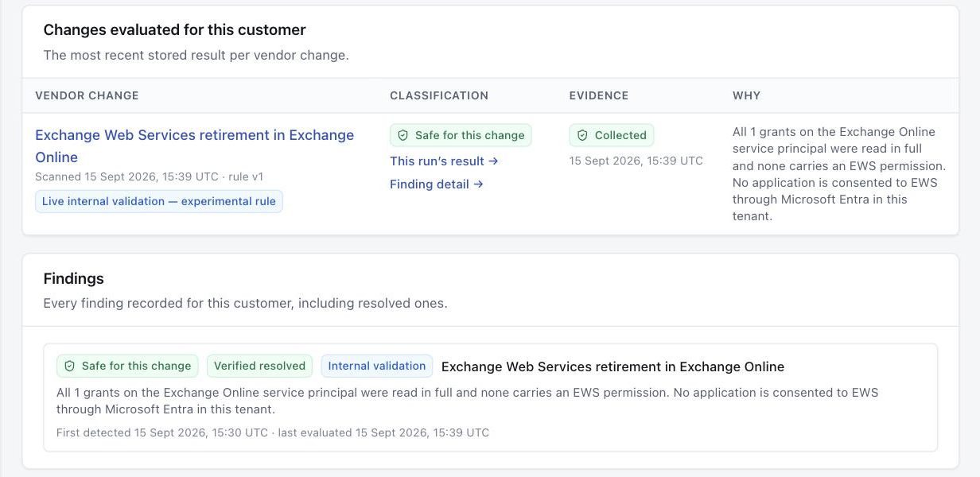
Task: Click the Findings section heading
Action: [x=73, y=278]
